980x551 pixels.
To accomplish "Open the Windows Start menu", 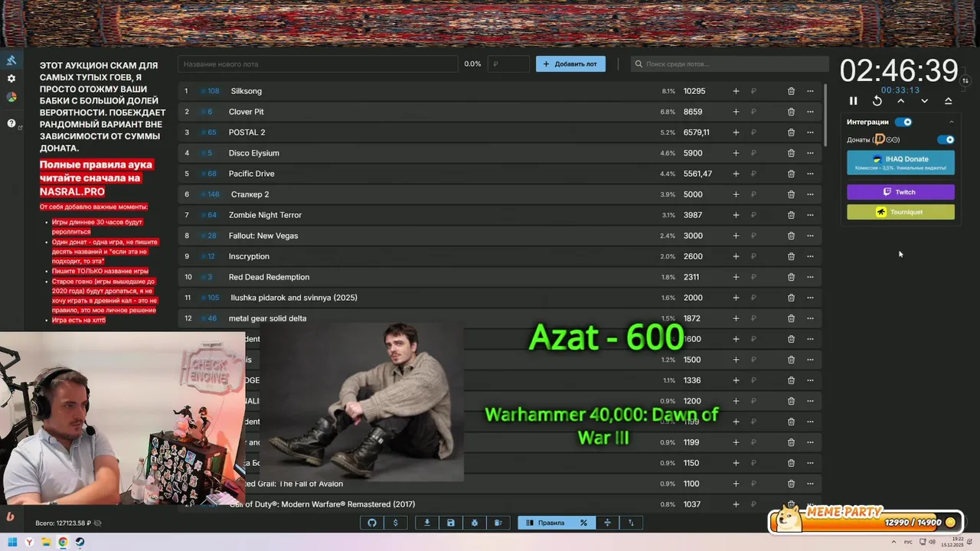I will [x=12, y=543].
